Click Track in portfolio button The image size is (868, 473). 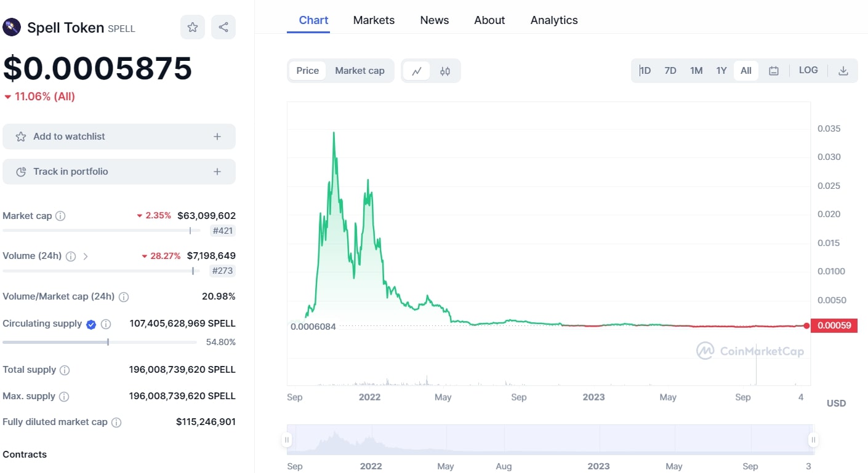[119, 172]
